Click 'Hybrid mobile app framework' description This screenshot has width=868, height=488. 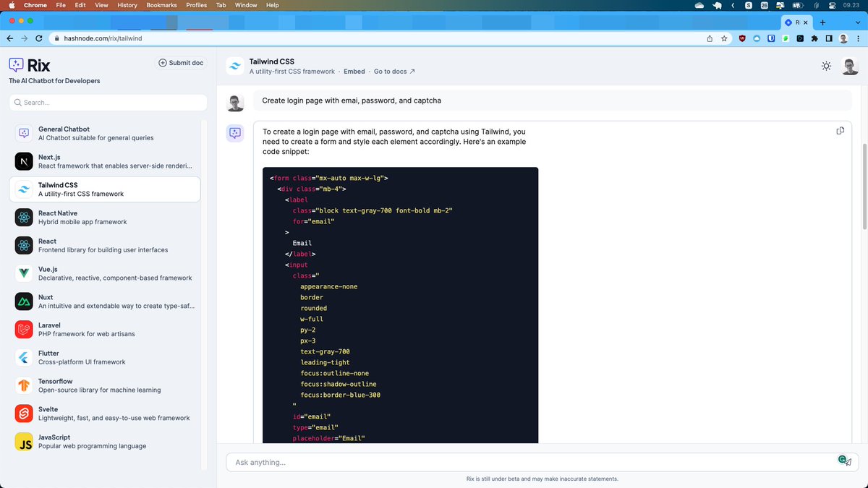(82, 222)
